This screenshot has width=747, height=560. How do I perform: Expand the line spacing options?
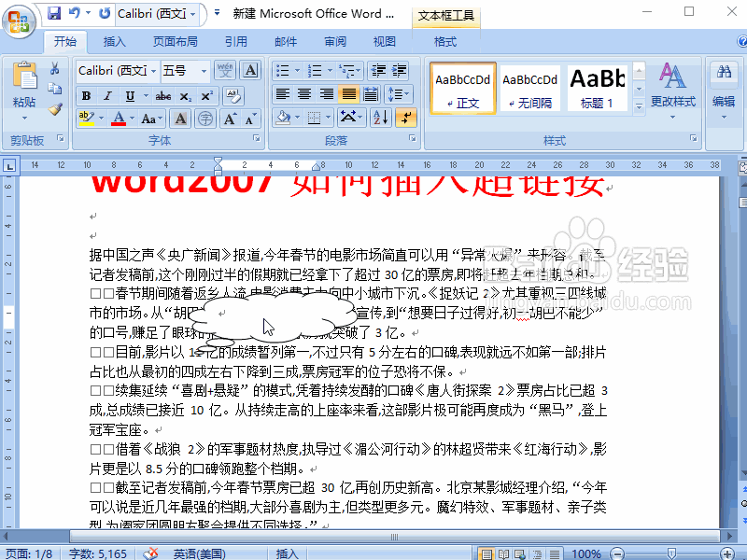pos(399,93)
